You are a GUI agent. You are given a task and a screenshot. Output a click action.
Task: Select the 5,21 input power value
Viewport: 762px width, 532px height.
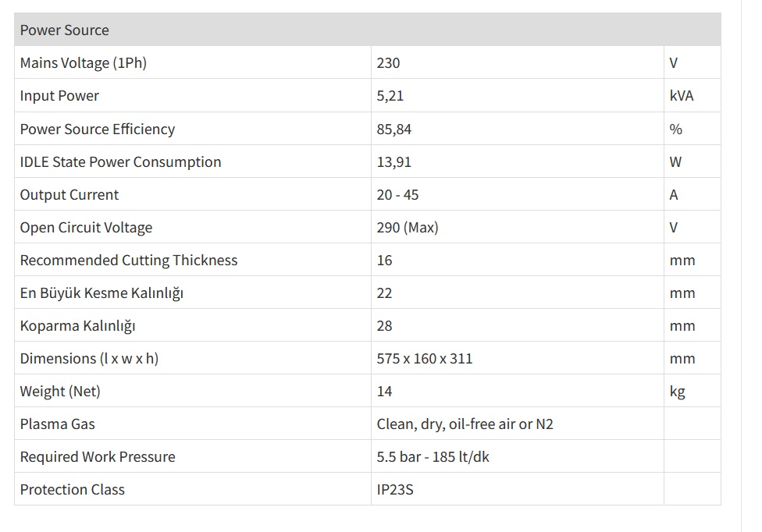[x=390, y=96]
